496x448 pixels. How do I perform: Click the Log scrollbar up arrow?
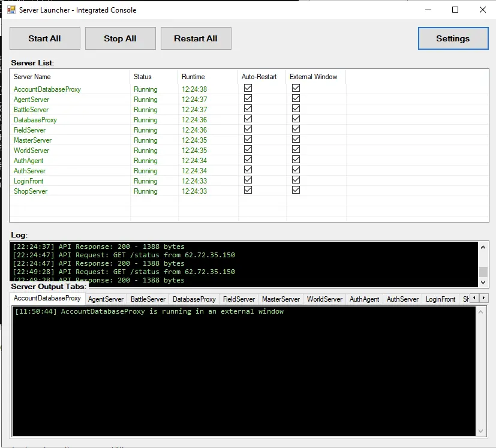(483, 248)
